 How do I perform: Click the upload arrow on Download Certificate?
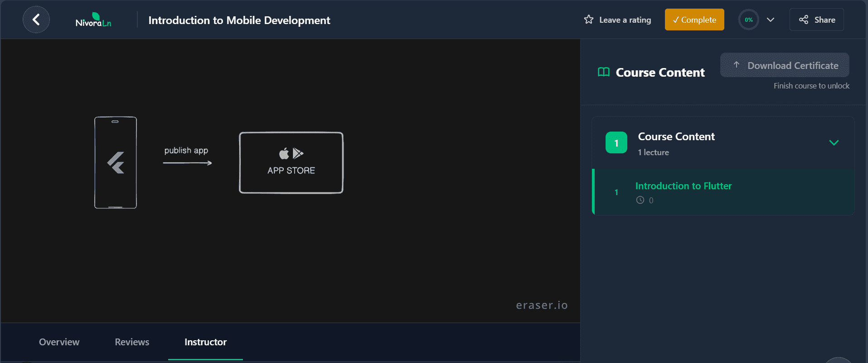tap(737, 65)
